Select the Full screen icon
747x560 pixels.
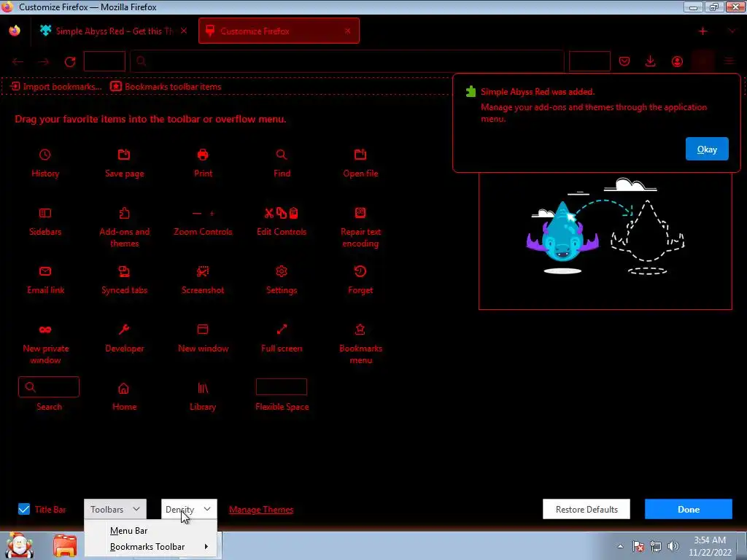(x=281, y=330)
